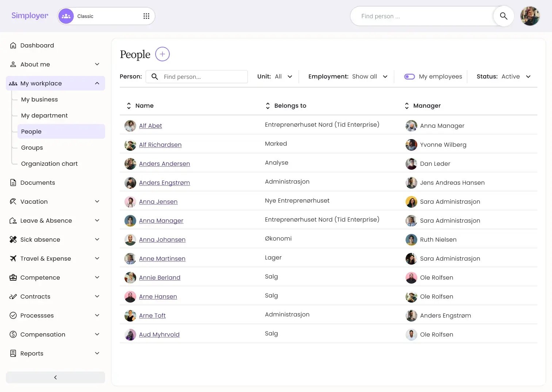Open Anne Martinsen's profile link

coord(162,258)
